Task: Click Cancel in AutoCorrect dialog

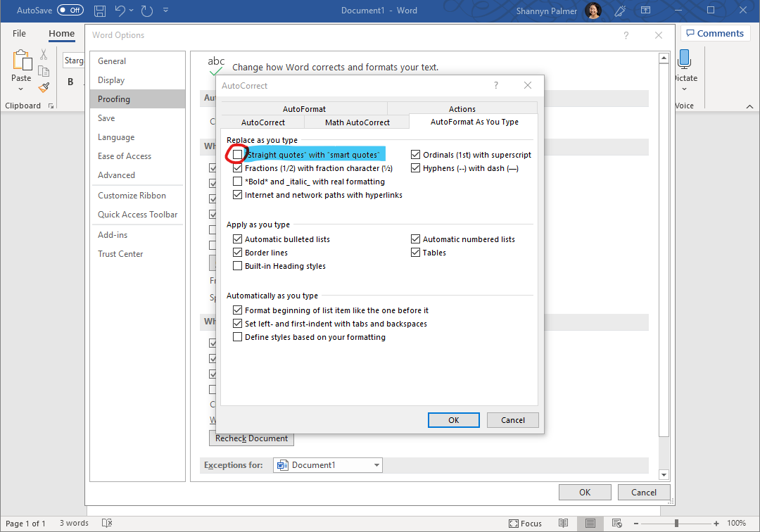Action: coord(513,420)
